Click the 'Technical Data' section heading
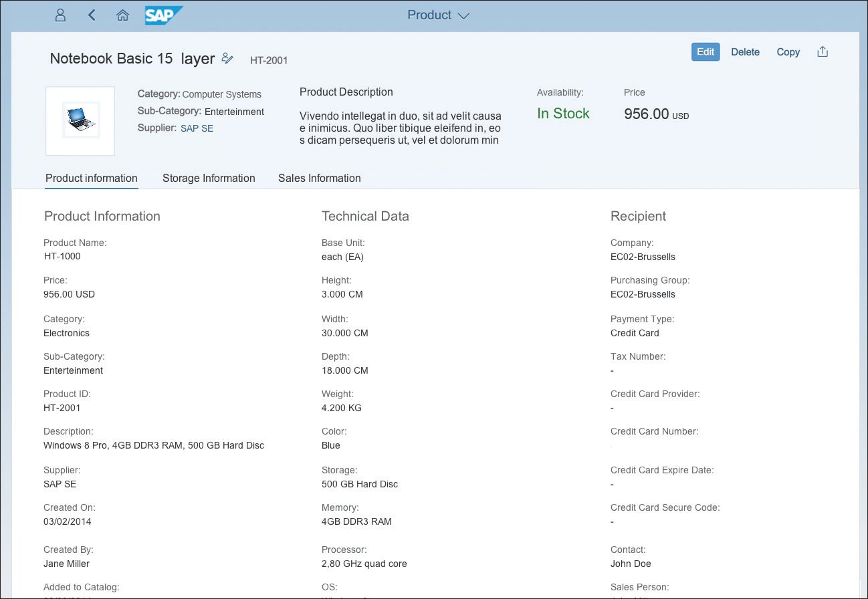The width and height of the screenshot is (868, 599). click(365, 216)
